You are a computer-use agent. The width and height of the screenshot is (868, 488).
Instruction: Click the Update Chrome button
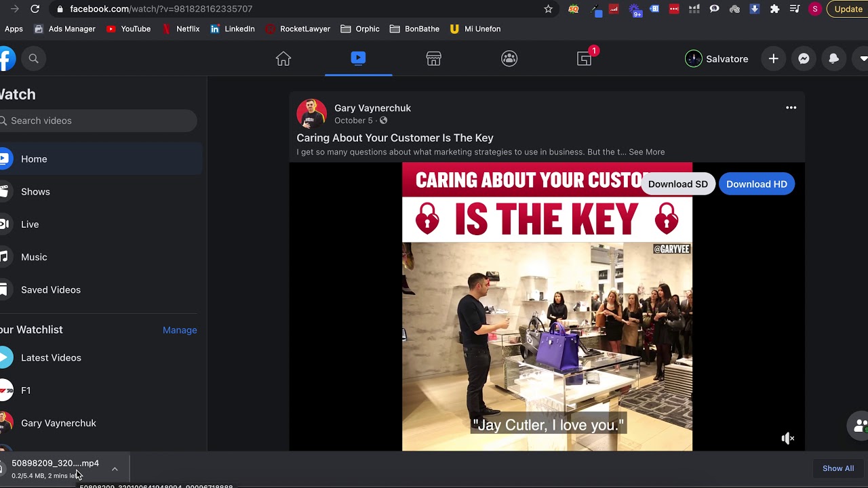pyautogui.click(x=848, y=9)
